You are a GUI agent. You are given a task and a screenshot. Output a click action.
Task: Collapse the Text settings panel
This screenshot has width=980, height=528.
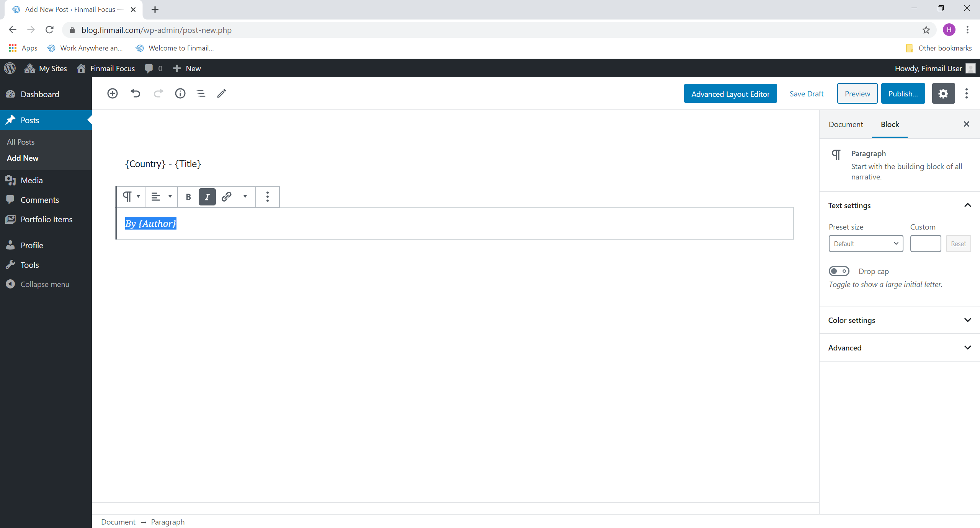click(x=900, y=205)
